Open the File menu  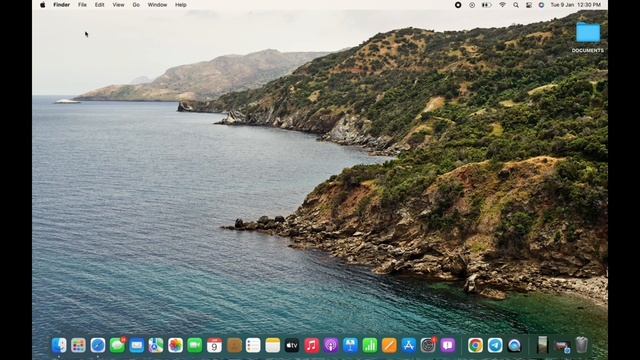[x=82, y=5]
